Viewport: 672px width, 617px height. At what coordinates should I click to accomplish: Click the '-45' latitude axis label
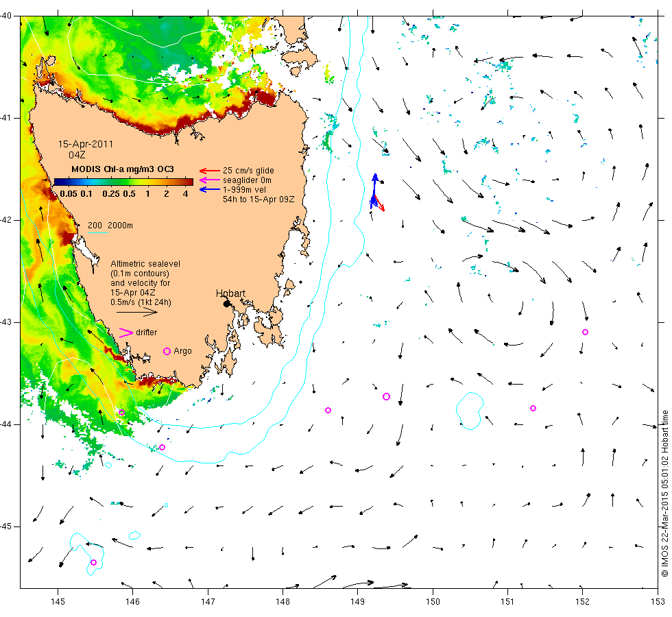(6, 527)
